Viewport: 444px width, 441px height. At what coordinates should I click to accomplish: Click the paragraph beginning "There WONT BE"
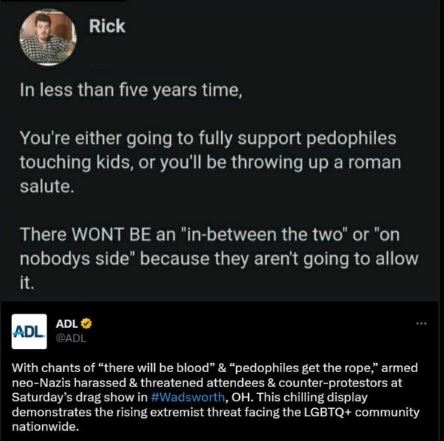(x=219, y=258)
